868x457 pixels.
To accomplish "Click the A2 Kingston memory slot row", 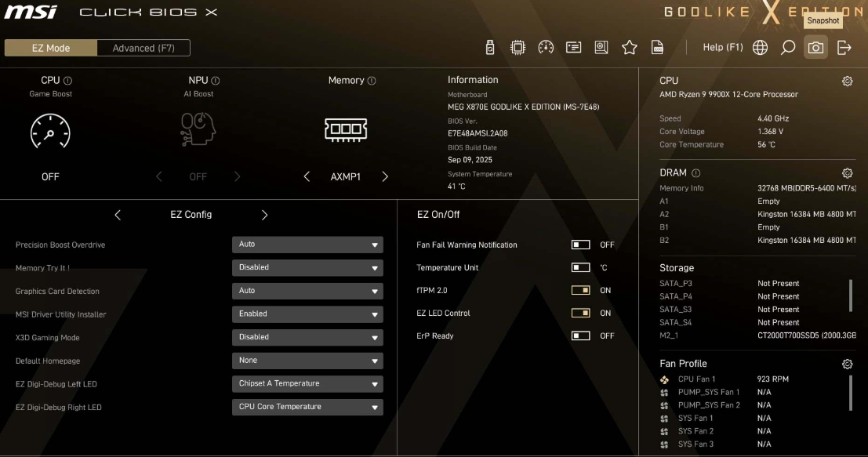I will point(757,214).
